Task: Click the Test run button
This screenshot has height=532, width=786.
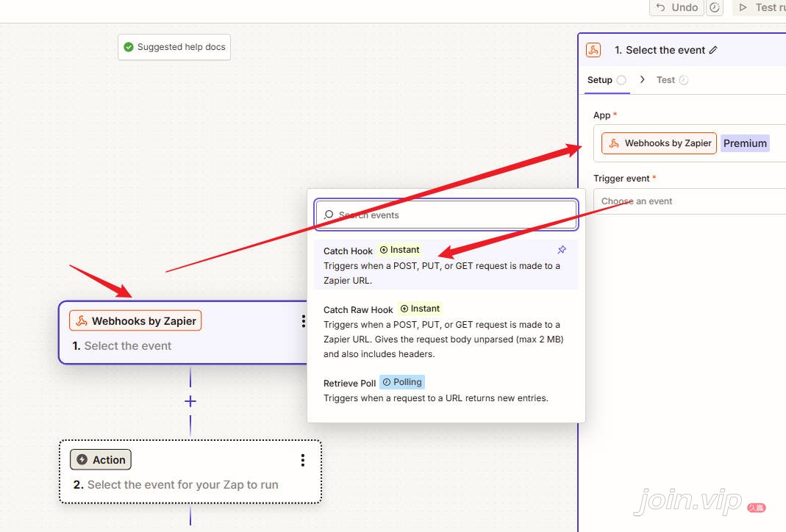Action: coord(760,7)
